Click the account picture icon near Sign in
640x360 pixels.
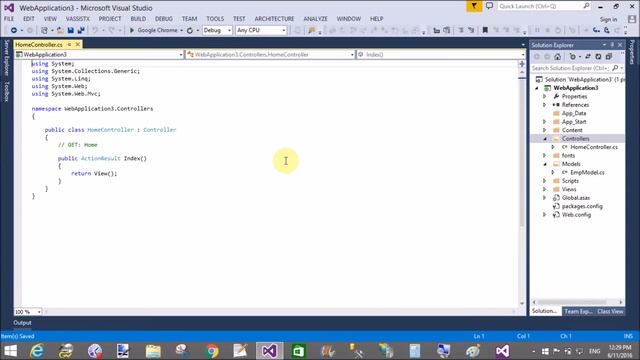632,19
